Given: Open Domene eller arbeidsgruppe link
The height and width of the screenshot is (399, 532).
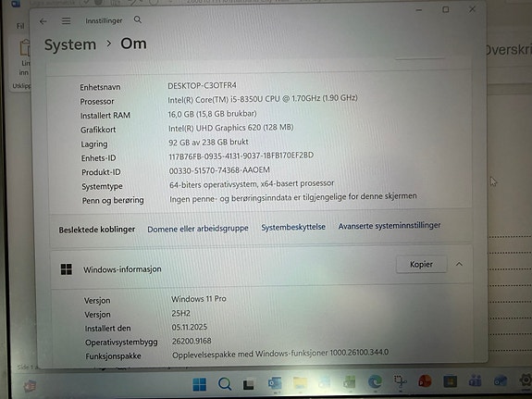Looking at the screenshot, I should tap(198, 229).
